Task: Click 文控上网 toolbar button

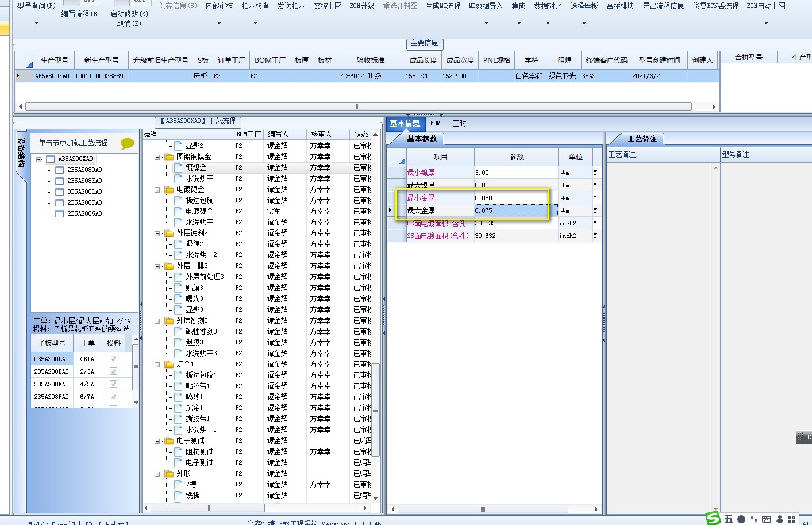Action: (328, 6)
